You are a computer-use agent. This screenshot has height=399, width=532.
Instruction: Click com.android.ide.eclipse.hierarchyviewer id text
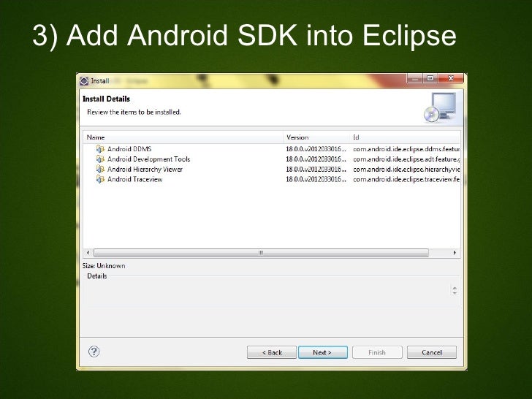(x=406, y=169)
